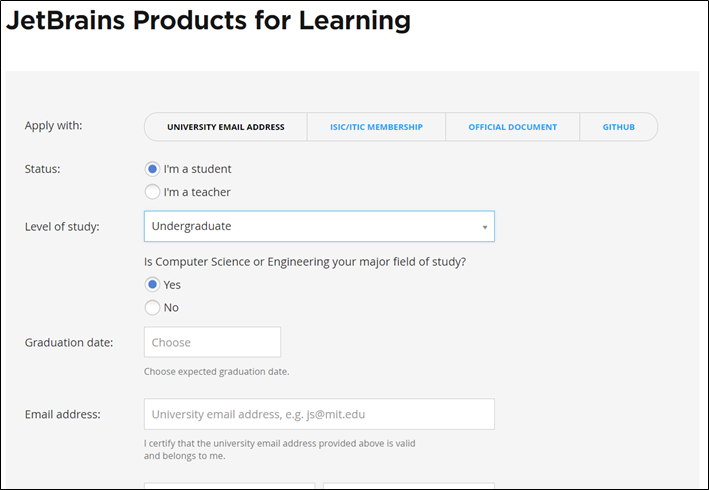Click the "Level of study:" label
Viewport: 709px width, 490px height.
(x=62, y=227)
